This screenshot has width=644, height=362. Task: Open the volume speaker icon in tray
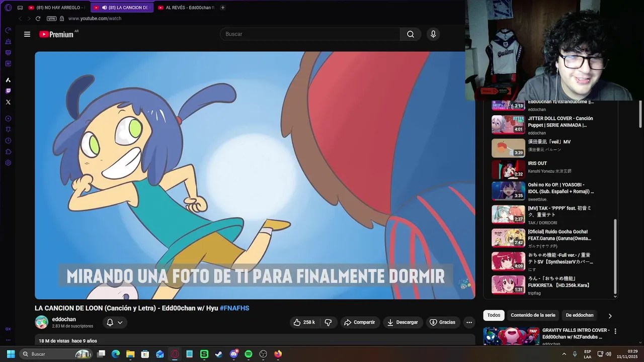click(608, 354)
